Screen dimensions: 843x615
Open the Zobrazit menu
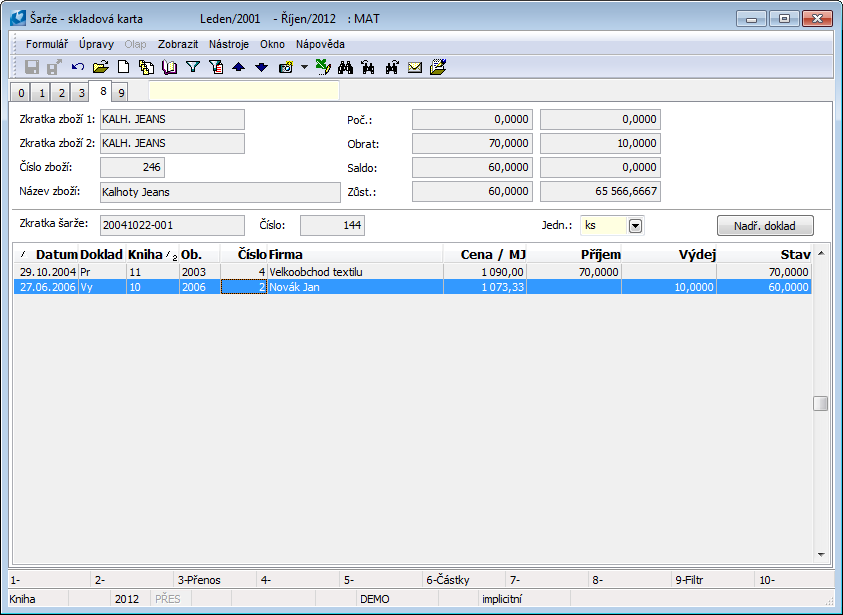pos(178,44)
